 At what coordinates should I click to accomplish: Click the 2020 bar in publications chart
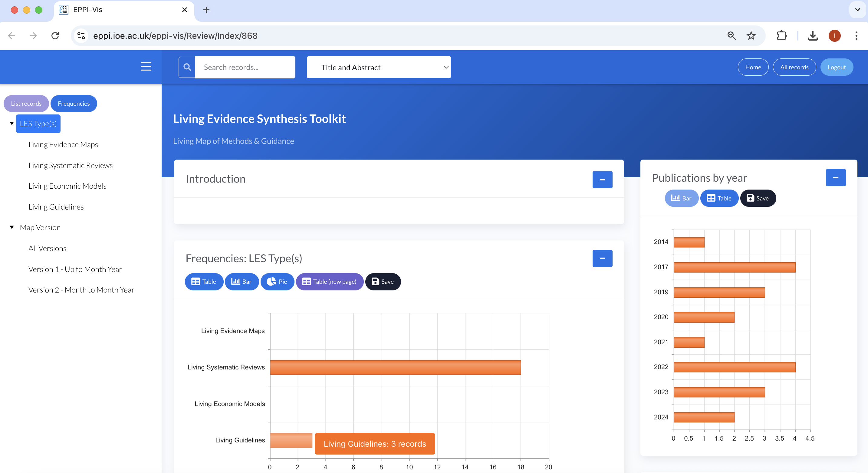(704, 317)
